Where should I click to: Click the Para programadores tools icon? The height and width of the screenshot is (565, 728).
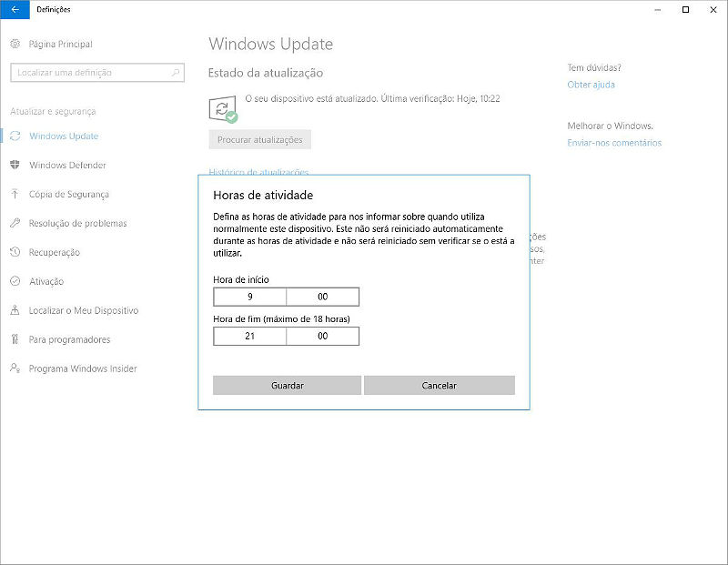coord(15,339)
